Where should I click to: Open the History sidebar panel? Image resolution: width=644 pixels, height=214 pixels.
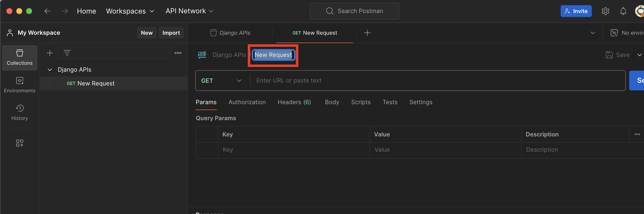click(x=19, y=112)
